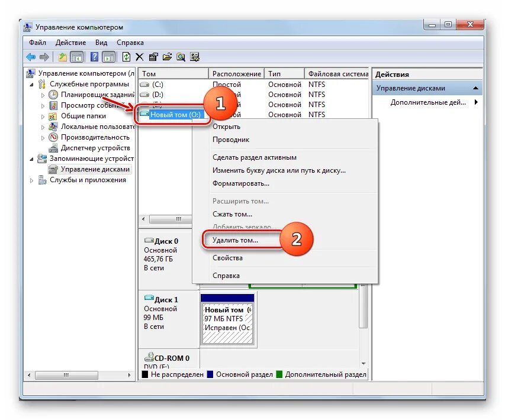Select Новый том (O:) volume row
This screenshot has height=420, width=505.
point(175,115)
